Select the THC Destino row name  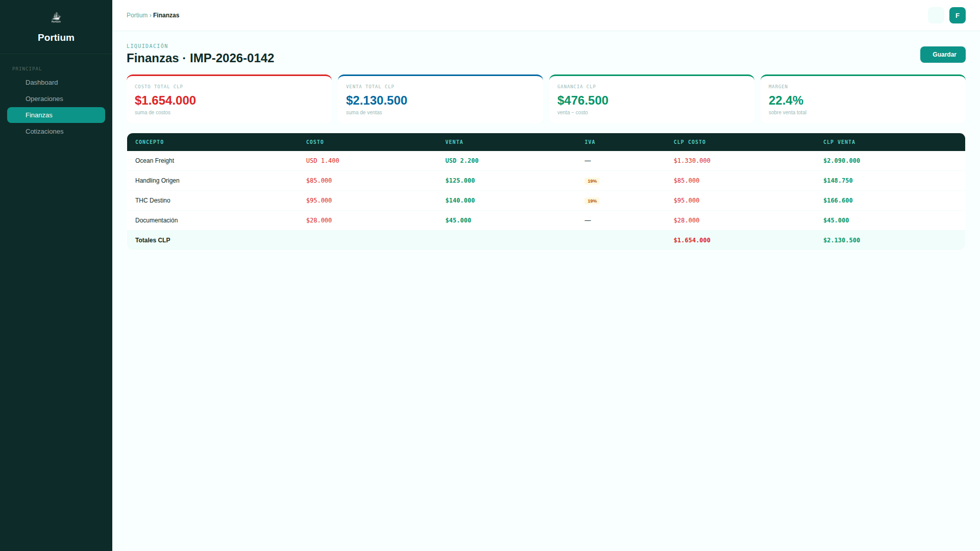153,201
